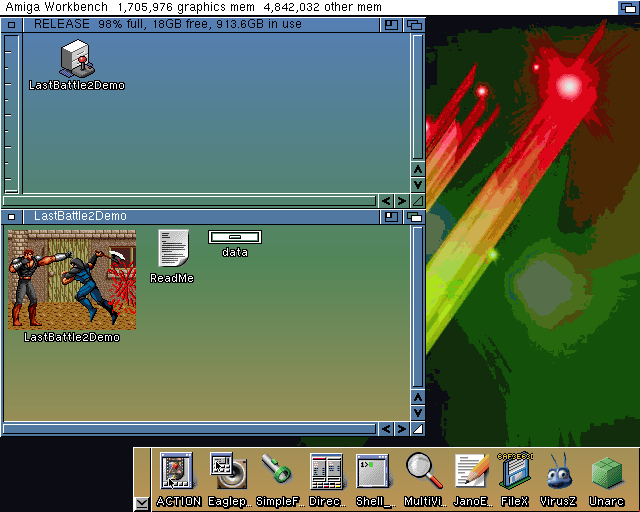
Task: Open the LastBattle2Demo drawer icon in RELEASE window
Action: coord(77,59)
